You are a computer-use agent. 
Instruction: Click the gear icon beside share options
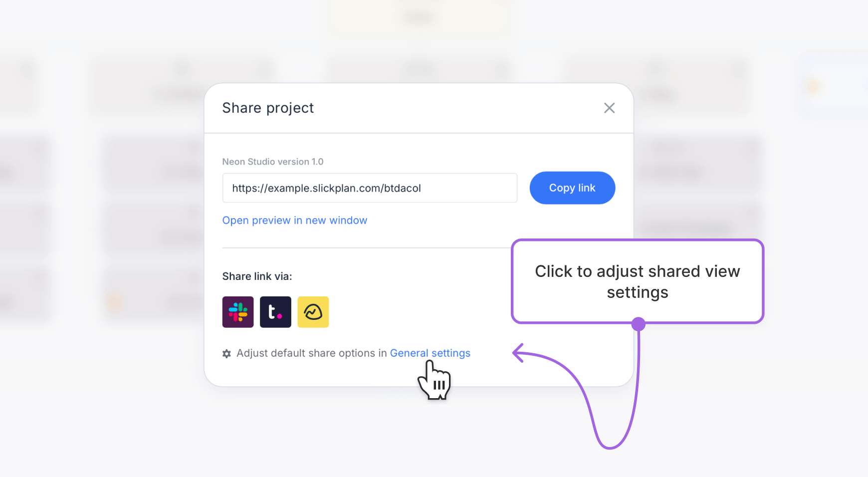(226, 353)
